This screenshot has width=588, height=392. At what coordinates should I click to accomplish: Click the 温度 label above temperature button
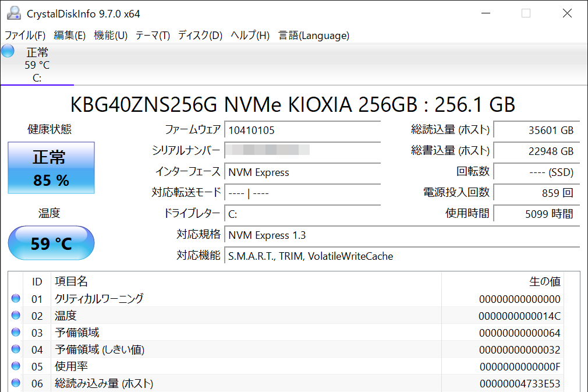click(49, 213)
